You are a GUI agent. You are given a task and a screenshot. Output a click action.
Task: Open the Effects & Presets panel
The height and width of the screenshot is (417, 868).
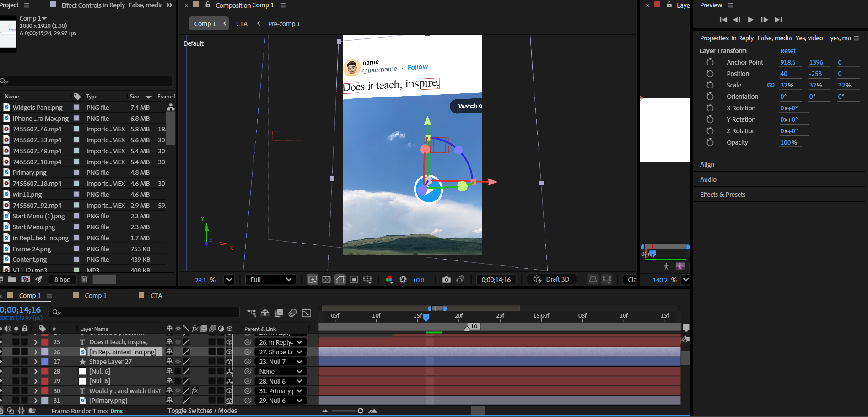(722, 195)
